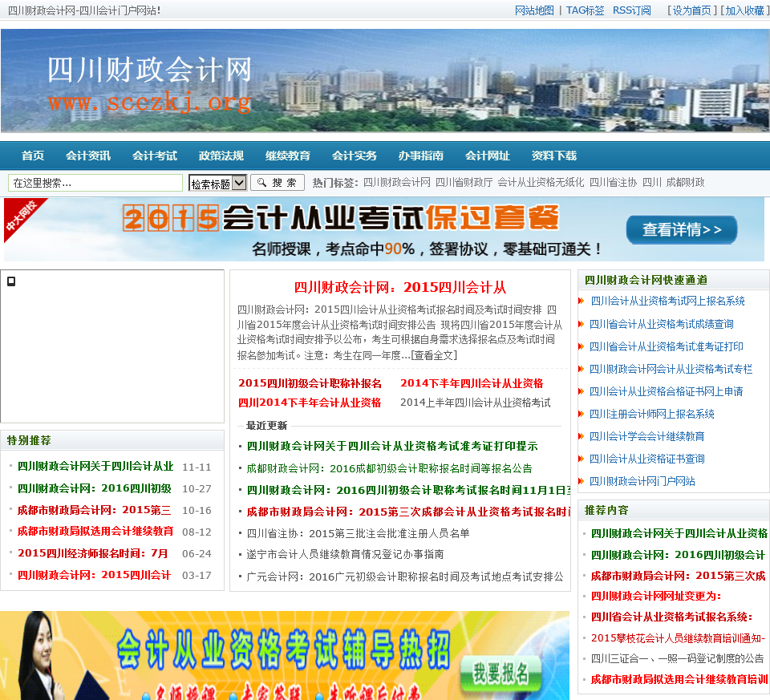Click the 搜索 button
Image resolution: width=770 pixels, height=700 pixels.
(278, 183)
